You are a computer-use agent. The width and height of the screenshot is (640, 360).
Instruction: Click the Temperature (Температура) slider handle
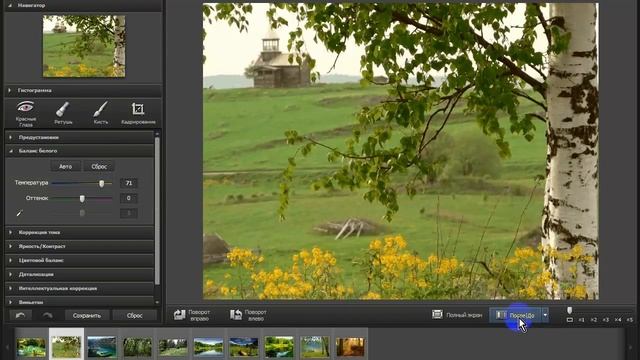(102, 184)
